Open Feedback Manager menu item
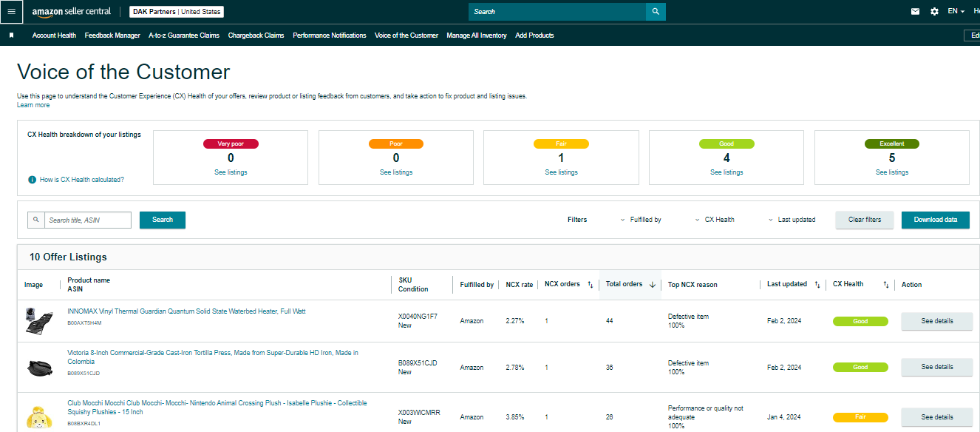This screenshot has width=980, height=432. tap(112, 36)
